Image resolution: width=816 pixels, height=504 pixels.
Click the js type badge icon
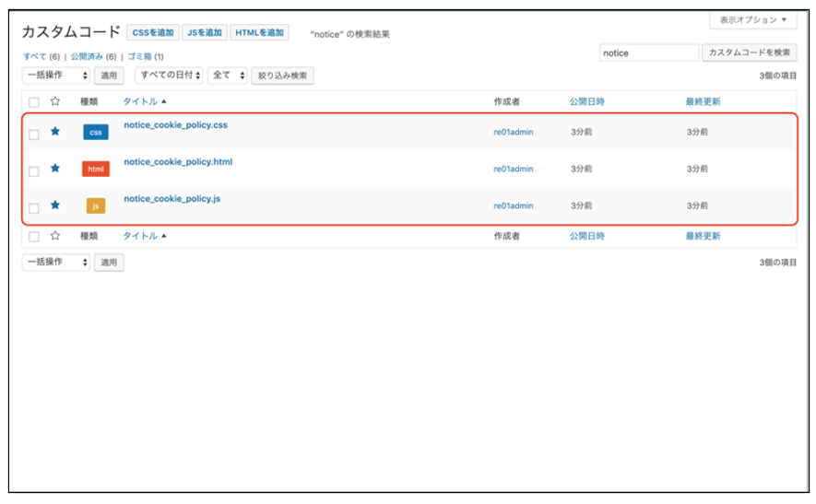[96, 206]
